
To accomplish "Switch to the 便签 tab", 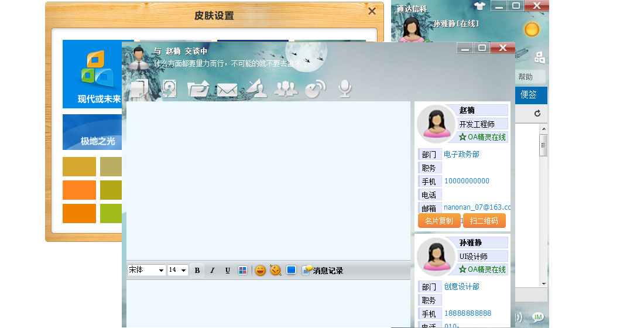I will pos(529,95).
